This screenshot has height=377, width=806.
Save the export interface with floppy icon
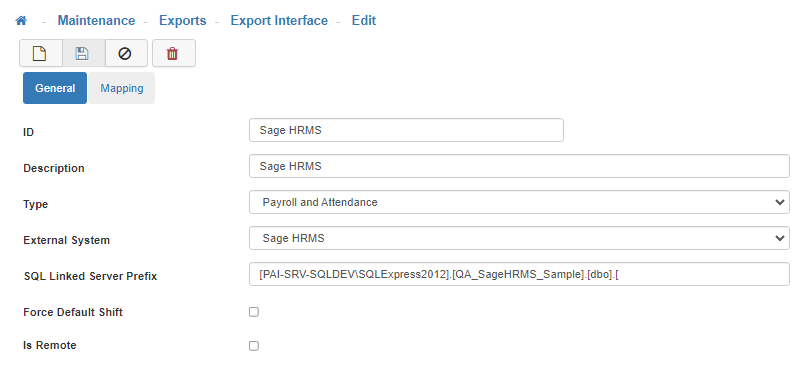83,53
